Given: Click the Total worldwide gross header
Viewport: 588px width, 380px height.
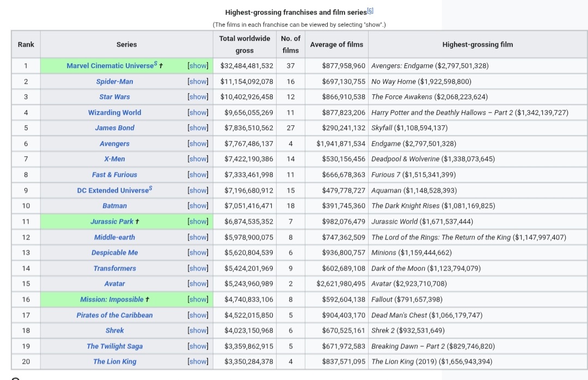Looking at the screenshot, I should [244, 44].
